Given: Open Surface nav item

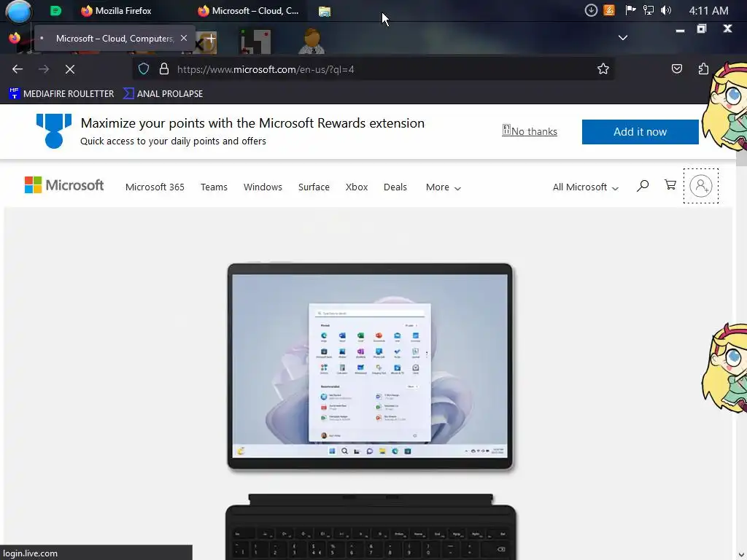Looking at the screenshot, I should [x=314, y=187].
